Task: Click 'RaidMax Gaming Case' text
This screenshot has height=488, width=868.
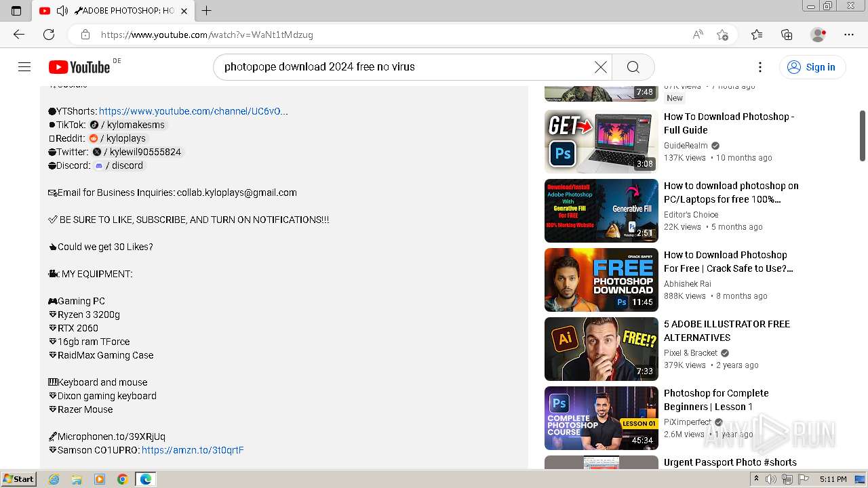Action: (105, 355)
